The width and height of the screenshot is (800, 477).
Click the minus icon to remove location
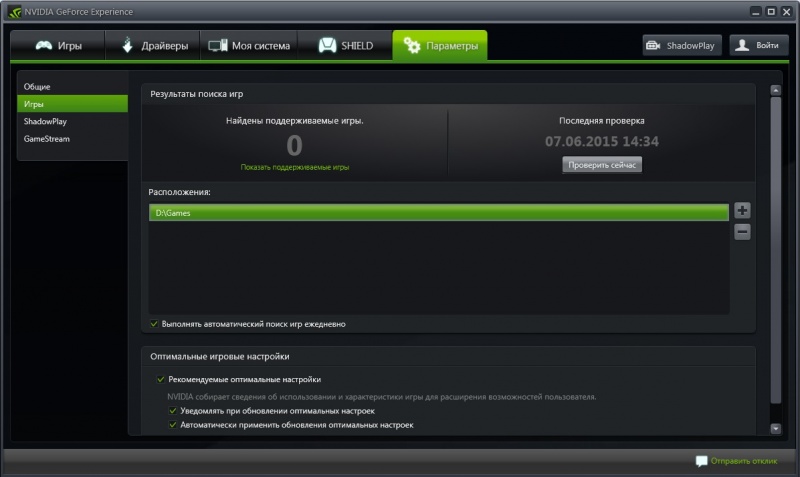click(x=742, y=232)
